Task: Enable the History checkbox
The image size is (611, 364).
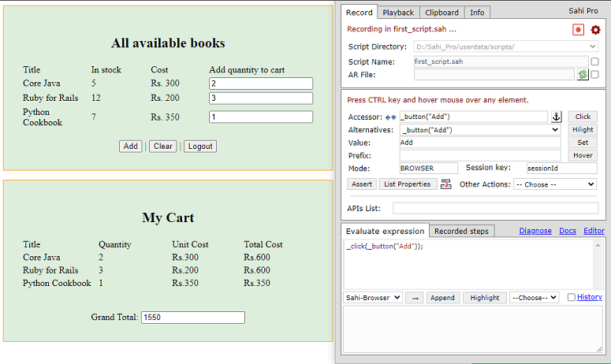Action: tap(572, 298)
